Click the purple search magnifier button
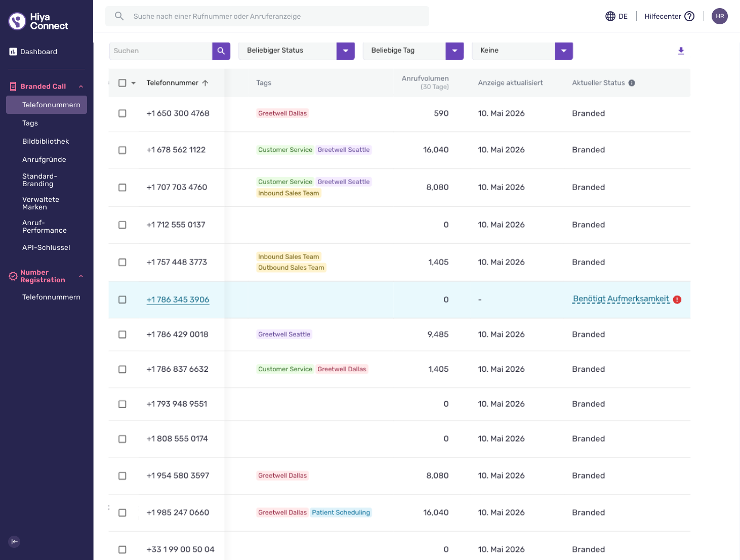This screenshot has width=740, height=560. [x=221, y=51]
